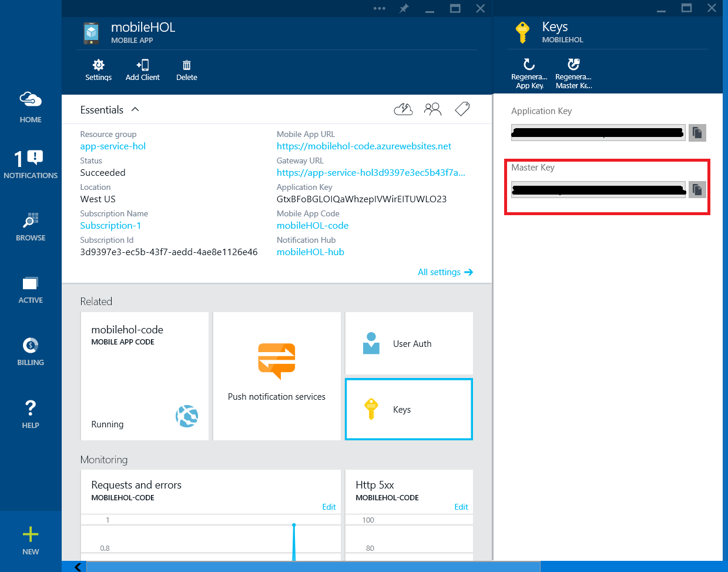
Task: Open the quick start cloud icon
Action: [x=403, y=109]
